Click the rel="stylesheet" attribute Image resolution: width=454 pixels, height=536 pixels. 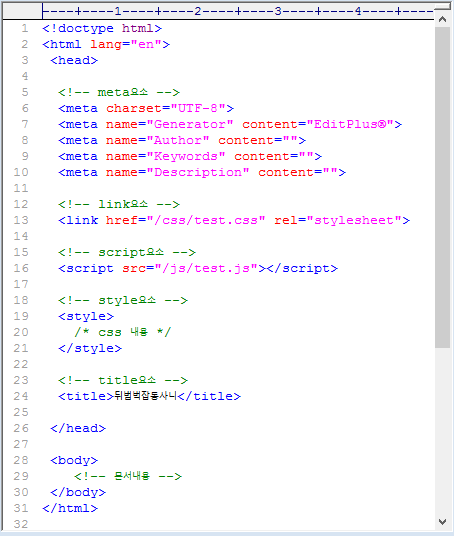[x=338, y=220]
